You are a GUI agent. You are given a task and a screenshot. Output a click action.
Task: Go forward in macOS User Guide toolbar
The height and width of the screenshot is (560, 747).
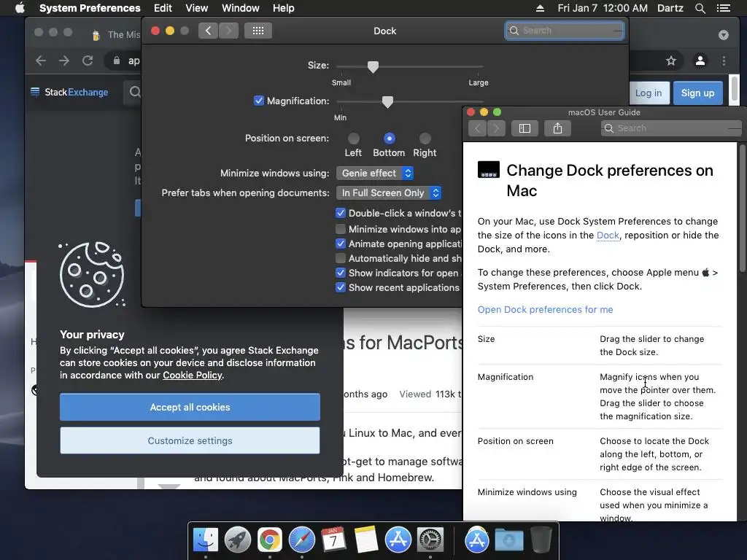[496, 128]
